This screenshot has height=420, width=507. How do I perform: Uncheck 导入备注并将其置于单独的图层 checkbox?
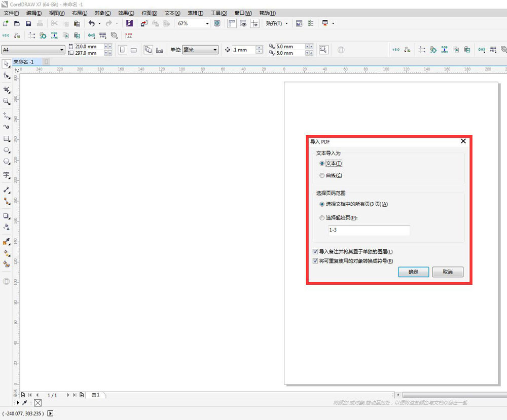click(x=315, y=251)
